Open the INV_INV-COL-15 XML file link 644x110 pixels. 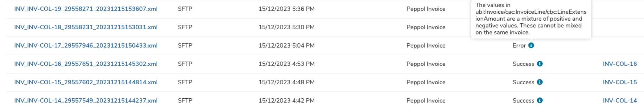point(86,82)
